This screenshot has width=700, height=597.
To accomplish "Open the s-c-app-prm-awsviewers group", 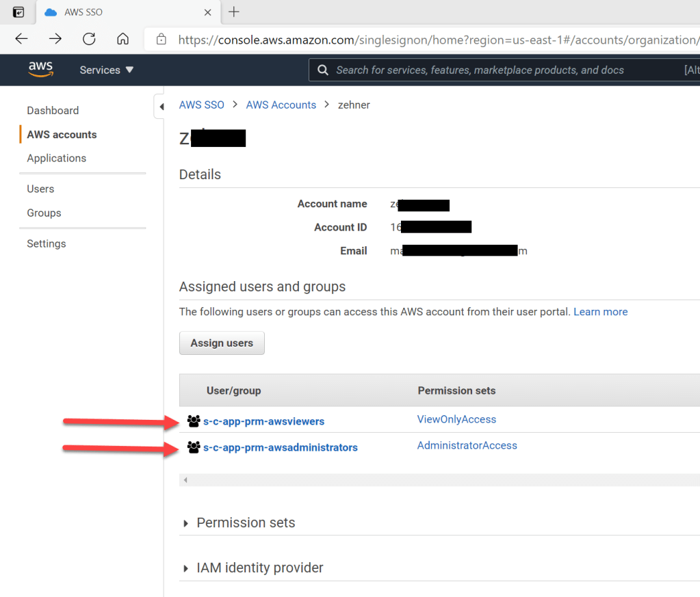I will click(x=263, y=421).
